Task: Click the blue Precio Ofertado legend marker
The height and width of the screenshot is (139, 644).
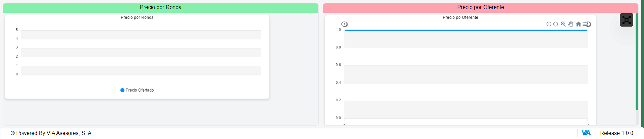Action: point(122,90)
